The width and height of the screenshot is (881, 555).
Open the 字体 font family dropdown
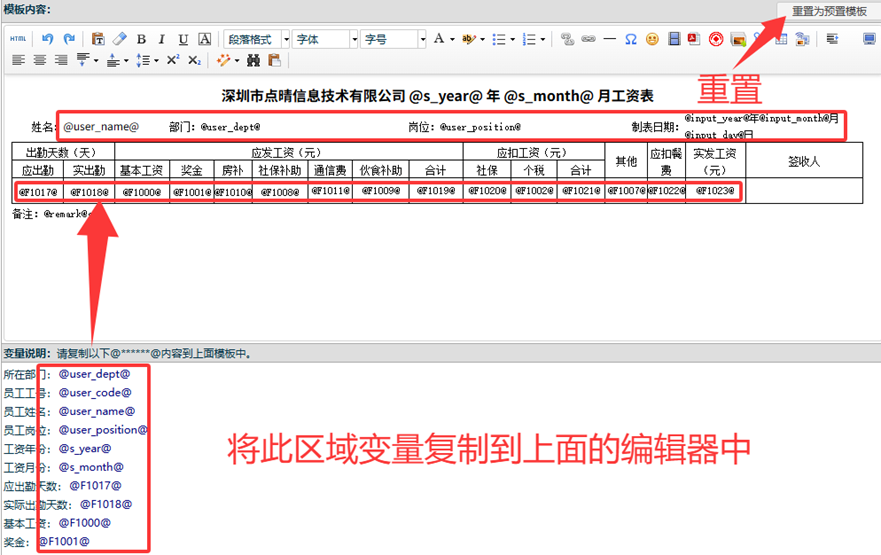tap(325, 39)
